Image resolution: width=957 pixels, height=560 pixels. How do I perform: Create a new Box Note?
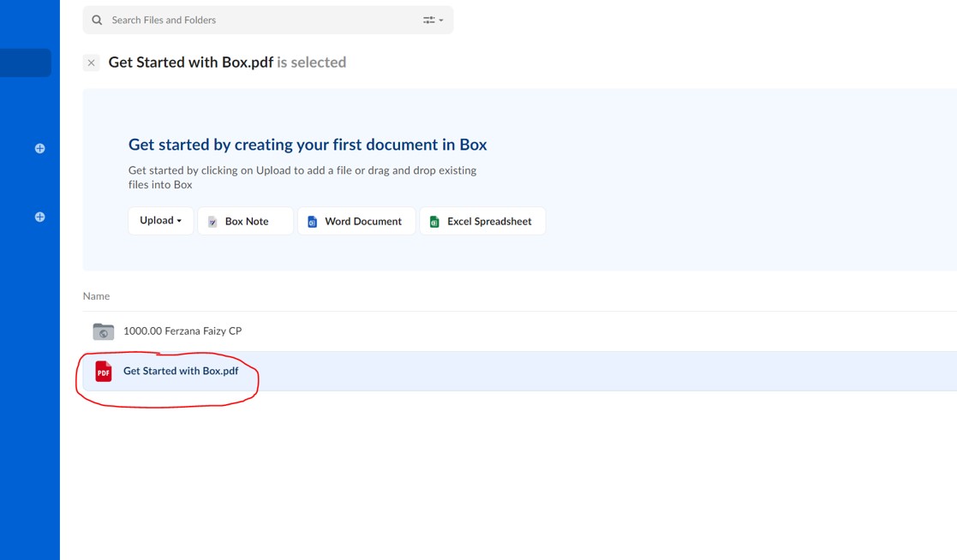(245, 221)
